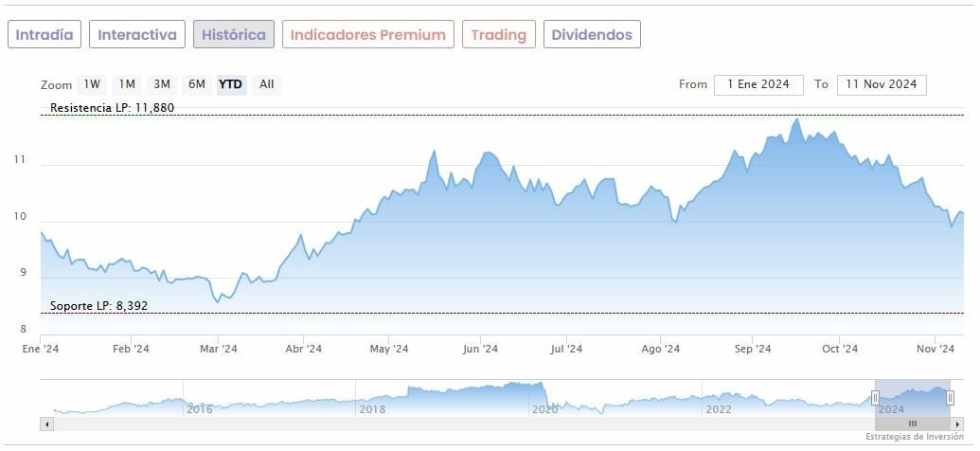
Task: Select the YTD zoom option
Action: point(231,84)
